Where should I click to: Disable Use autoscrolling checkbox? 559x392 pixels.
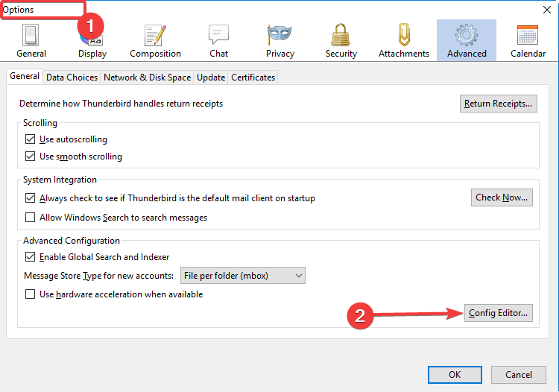(31, 139)
